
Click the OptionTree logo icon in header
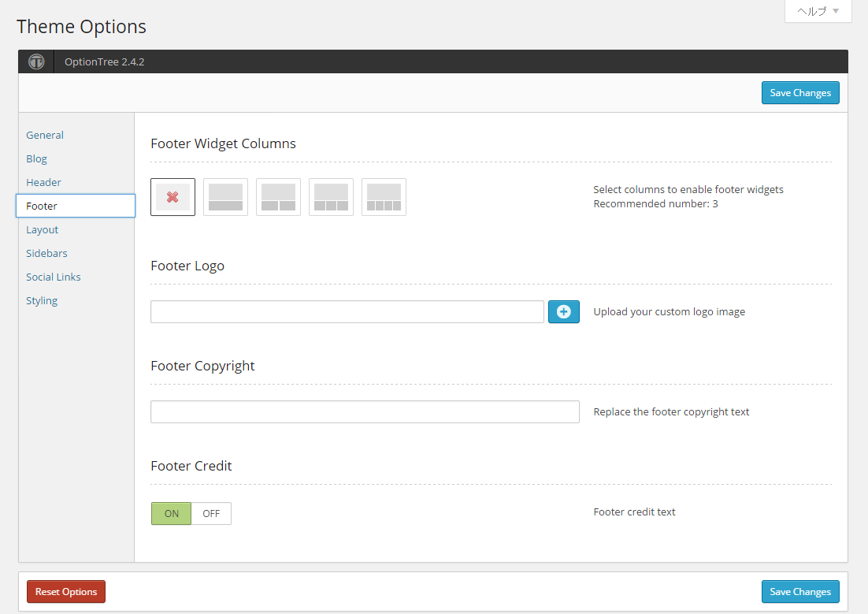click(36, 61)
